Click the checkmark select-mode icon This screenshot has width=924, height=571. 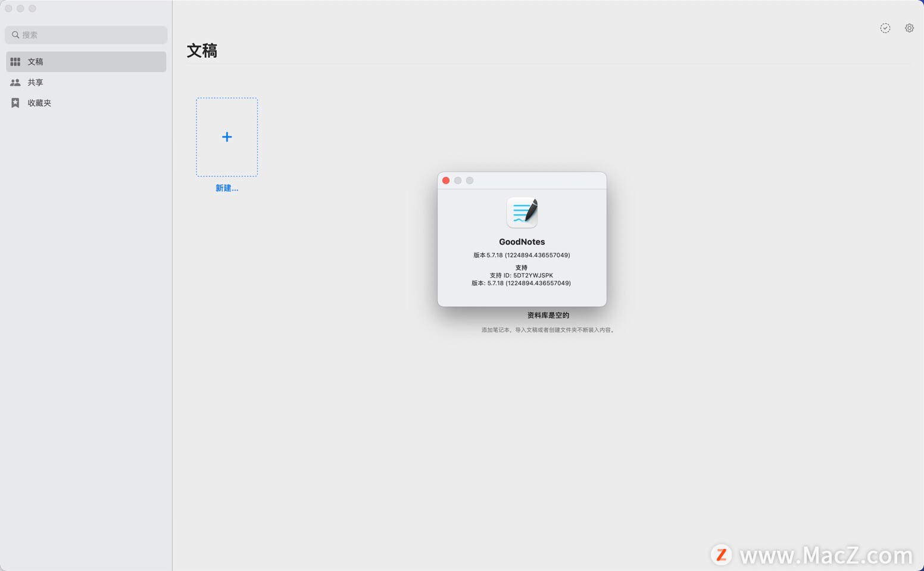(885, 28)
